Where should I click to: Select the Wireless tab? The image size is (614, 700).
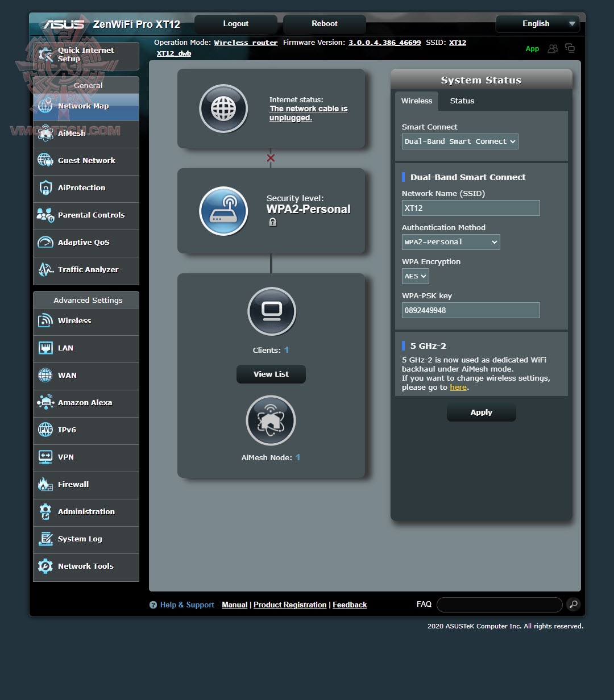point(417,101)
